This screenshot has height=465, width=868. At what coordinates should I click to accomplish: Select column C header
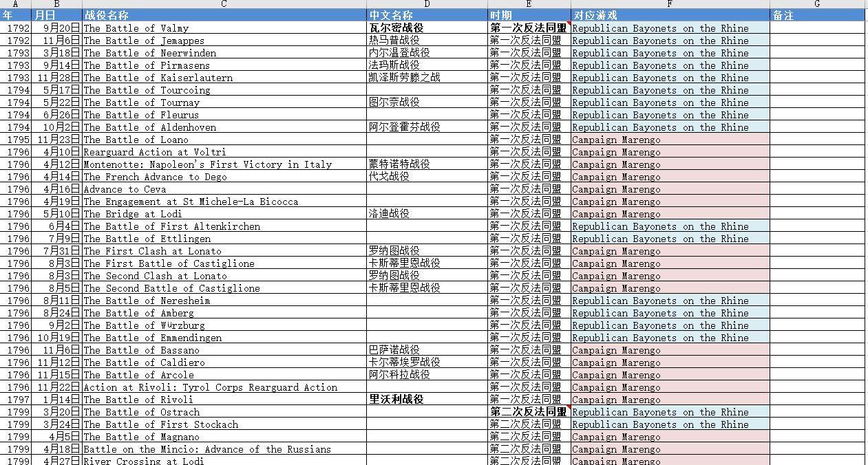[x=224, y=4]
